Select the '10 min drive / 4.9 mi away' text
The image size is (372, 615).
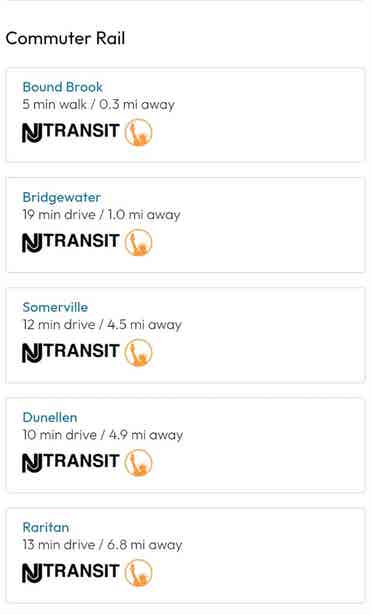pyautogui.click(x=103, y=435)
